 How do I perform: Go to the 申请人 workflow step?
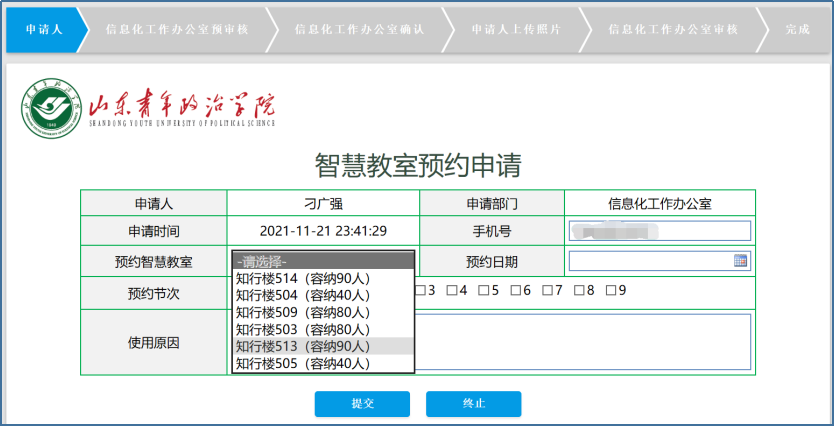[42, 29]
